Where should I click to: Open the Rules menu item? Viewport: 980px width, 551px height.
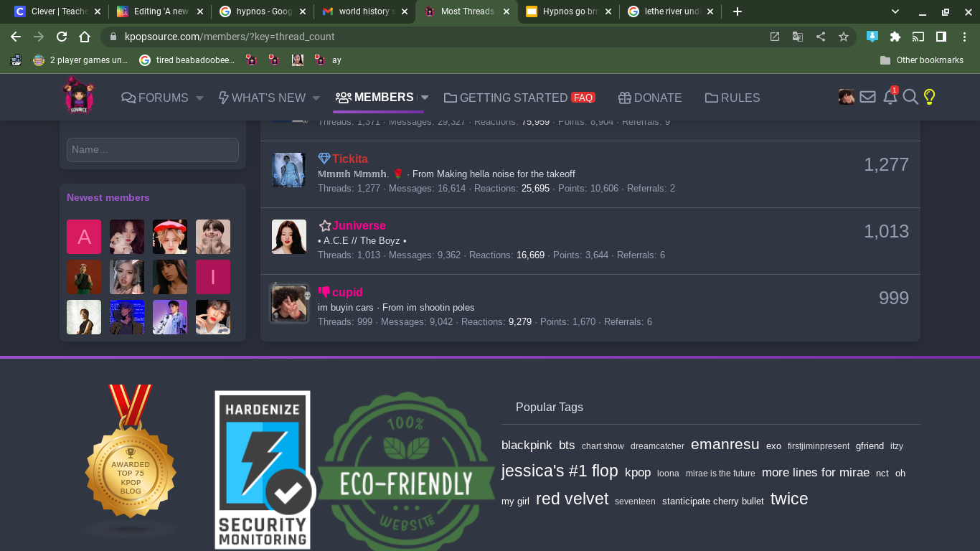pos(732,98)
